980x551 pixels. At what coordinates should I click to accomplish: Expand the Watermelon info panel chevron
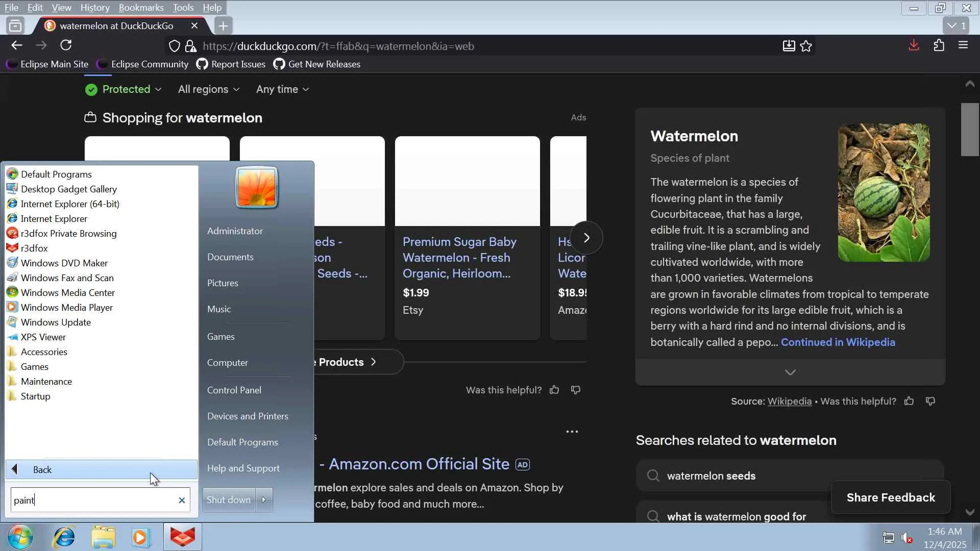click(x=790, y=372)
